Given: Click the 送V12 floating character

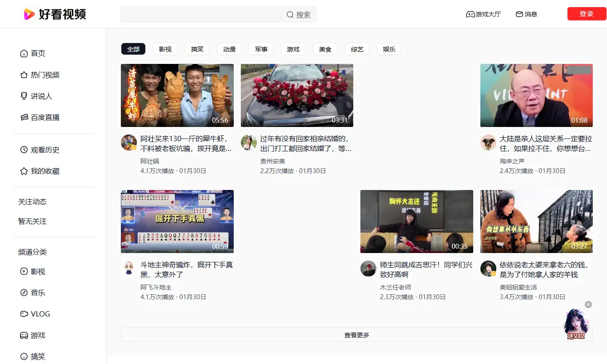Looking at the screenshot, I should pos(576,324).
